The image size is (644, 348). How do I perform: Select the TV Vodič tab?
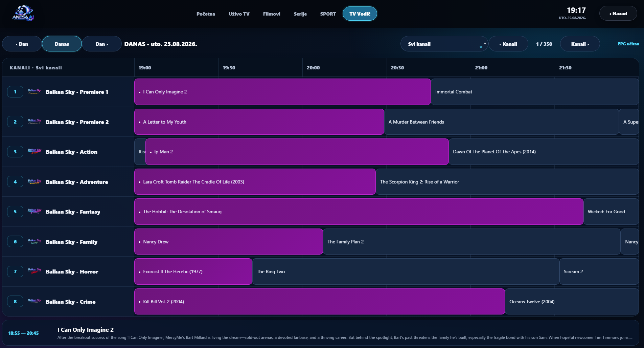[x=360, y=14]
